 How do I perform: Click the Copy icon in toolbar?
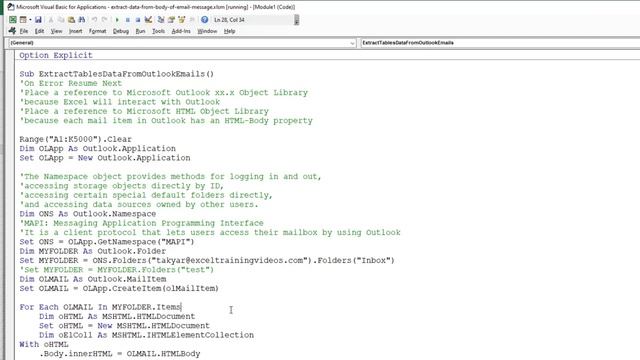[61, 20]
